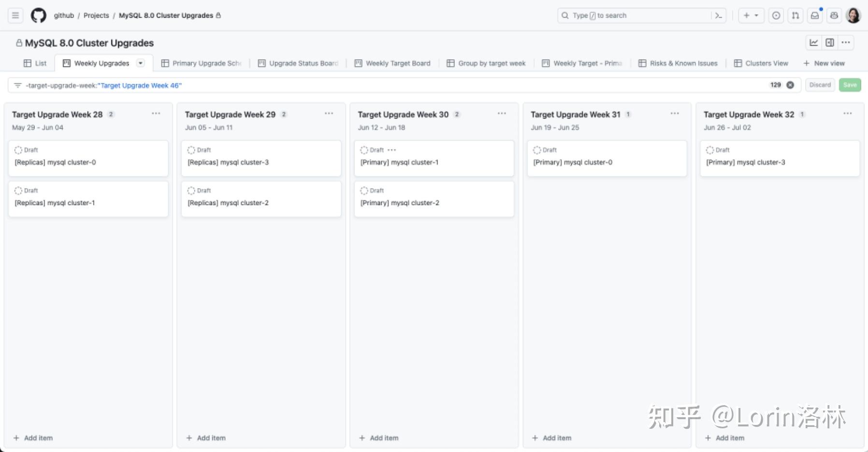This screenshot has height=452, width=868.
Task: Open Week 29 column options menu
Action: click(x=329, y=113)
